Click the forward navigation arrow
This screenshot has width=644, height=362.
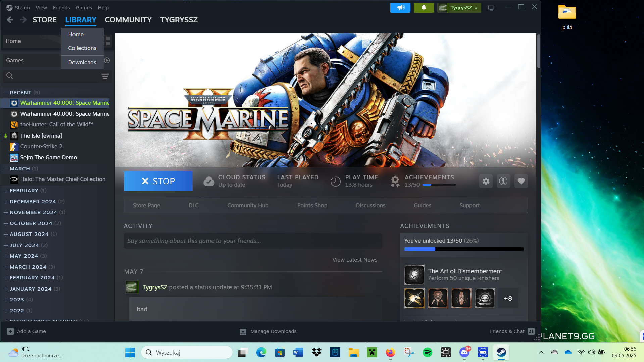point(23,20)
